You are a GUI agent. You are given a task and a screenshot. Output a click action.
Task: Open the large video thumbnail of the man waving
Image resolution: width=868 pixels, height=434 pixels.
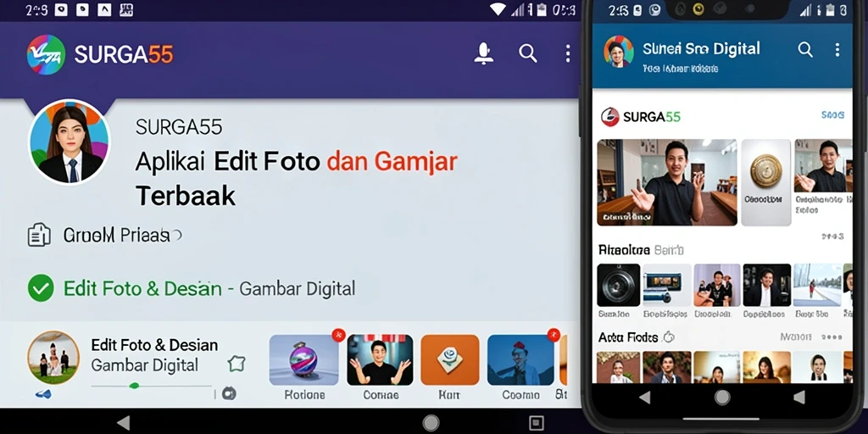(x=666, y=182)
